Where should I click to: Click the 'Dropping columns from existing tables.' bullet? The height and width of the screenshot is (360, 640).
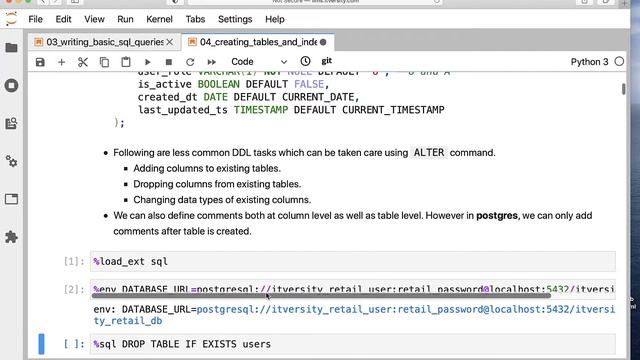(x=217, y=184)
